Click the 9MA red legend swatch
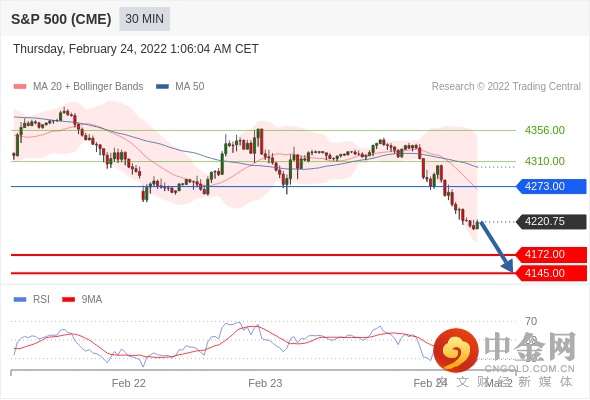This screenshot has height=400, width=590. pyautogui.click(x=68, y=300)
